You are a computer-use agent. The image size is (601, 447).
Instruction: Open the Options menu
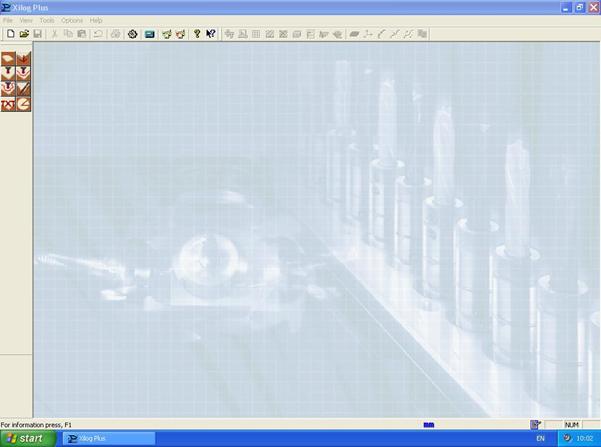point(72,20)
